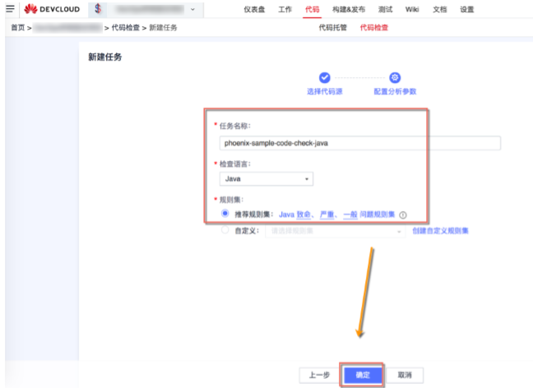
Task: Open the 仪表盘 menu
Action: (x=254, y=10)
